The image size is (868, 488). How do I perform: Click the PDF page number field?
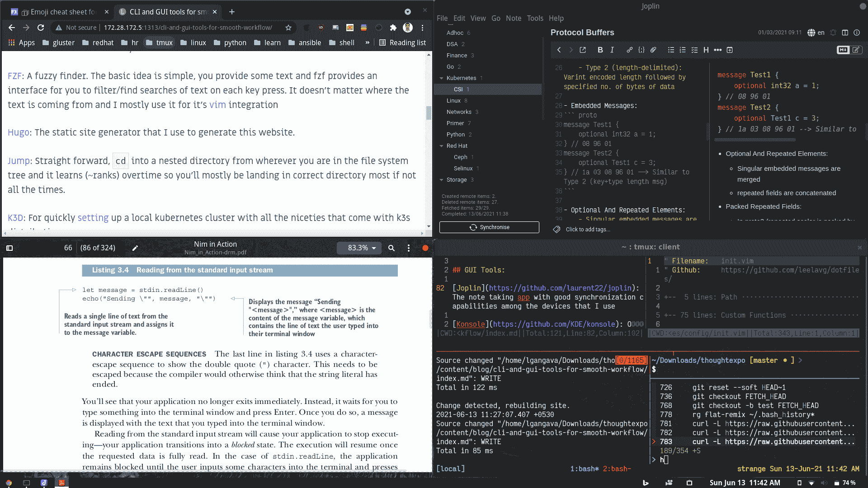(68, 248)
